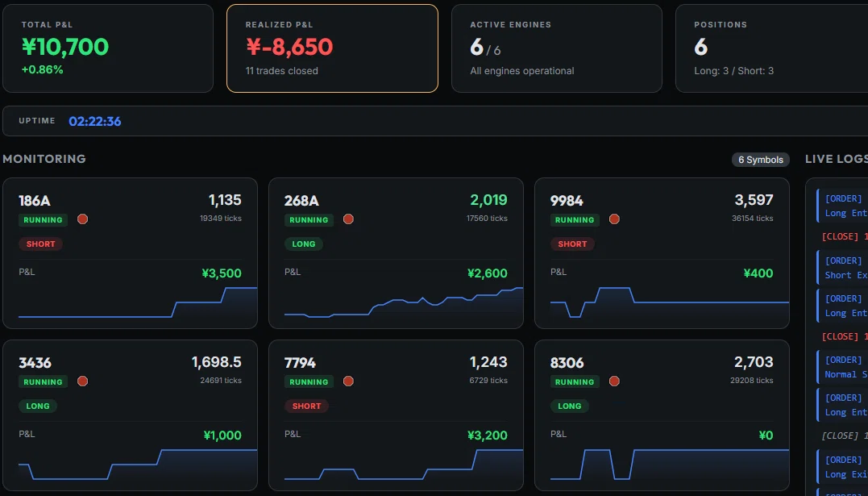Click the 3436 symbol name

[x=35, y=363]
